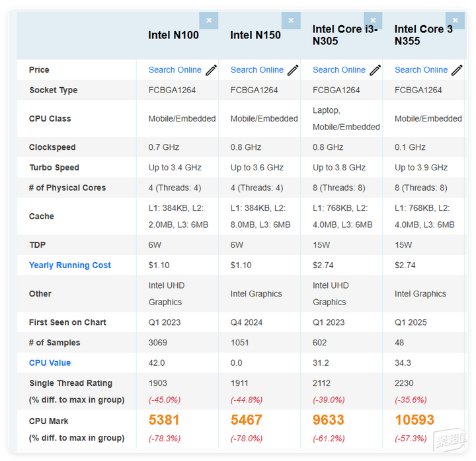The width and height of the screenshot is (476, 461).
Task: Select the Intel N150 column title
Action: pos(255,35)
